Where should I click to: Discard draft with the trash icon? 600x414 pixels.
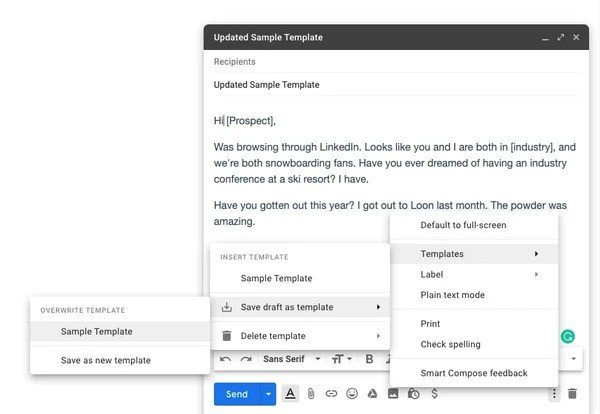tap(572, 394)
